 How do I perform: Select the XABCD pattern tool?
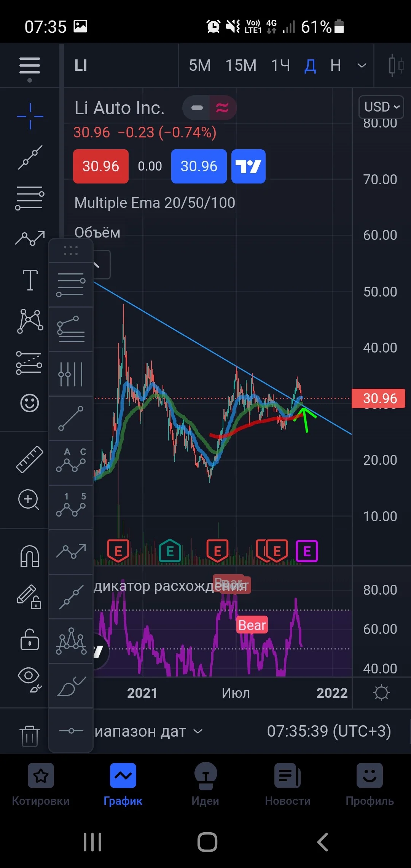click(30, 321)
